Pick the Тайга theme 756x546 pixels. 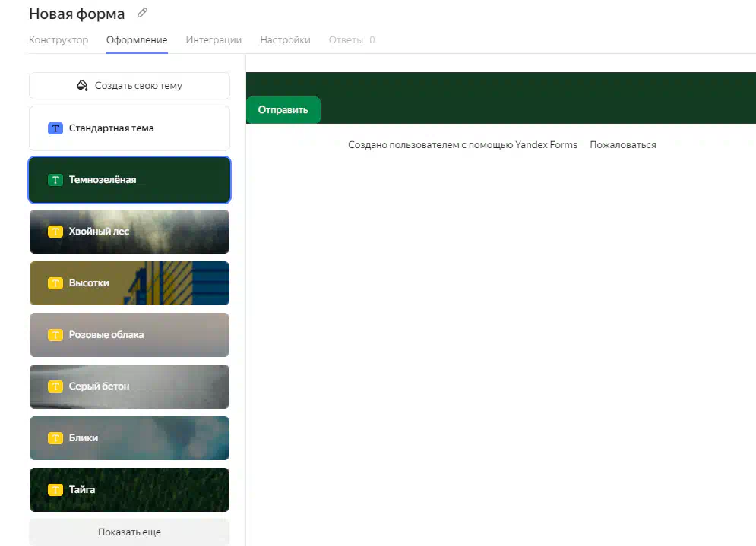point(129,490)
